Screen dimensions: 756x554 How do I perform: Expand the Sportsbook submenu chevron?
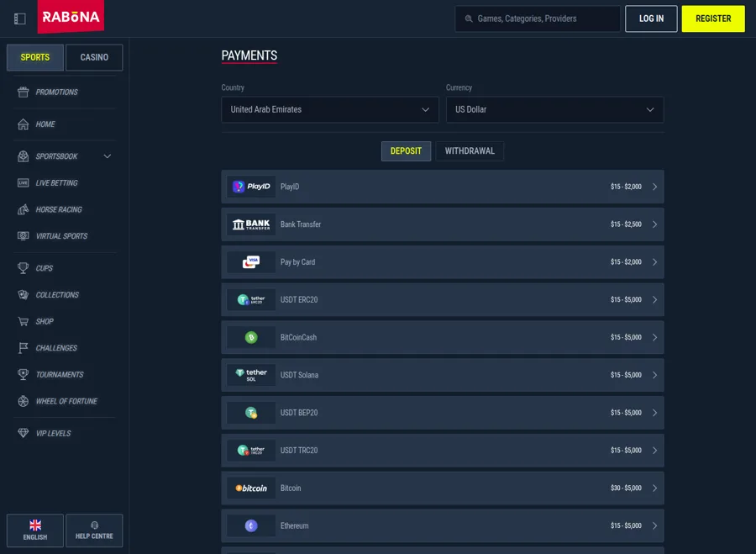pos(107,156)
